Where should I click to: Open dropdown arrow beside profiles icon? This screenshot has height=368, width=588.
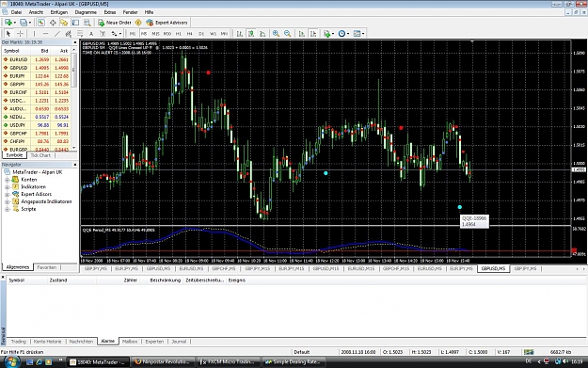pyautogui.click(x=29, y=23)
